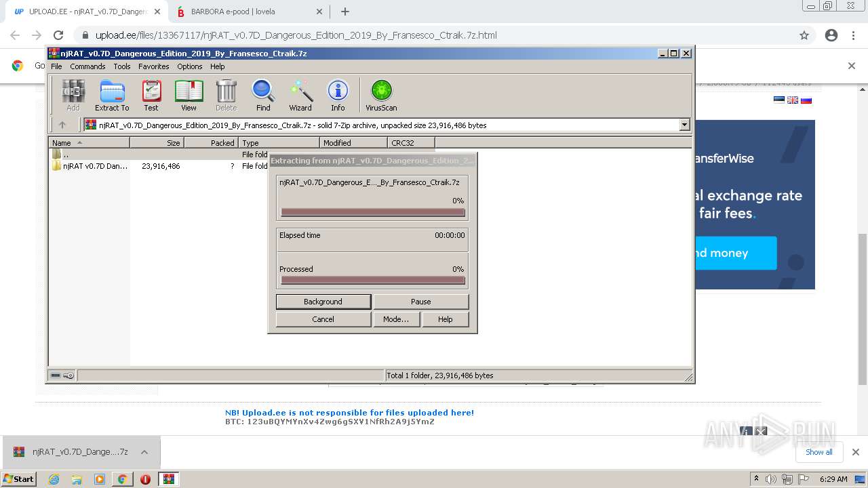The height and width of the screenshot is (488, 868).
Task: Click the volume icon in system tray
Action: [771, 479]
